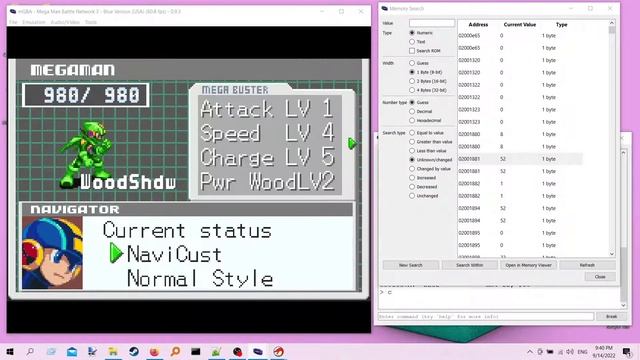Click the Type column header
Viewport: 640px width, 360px height.
[562, 24]
